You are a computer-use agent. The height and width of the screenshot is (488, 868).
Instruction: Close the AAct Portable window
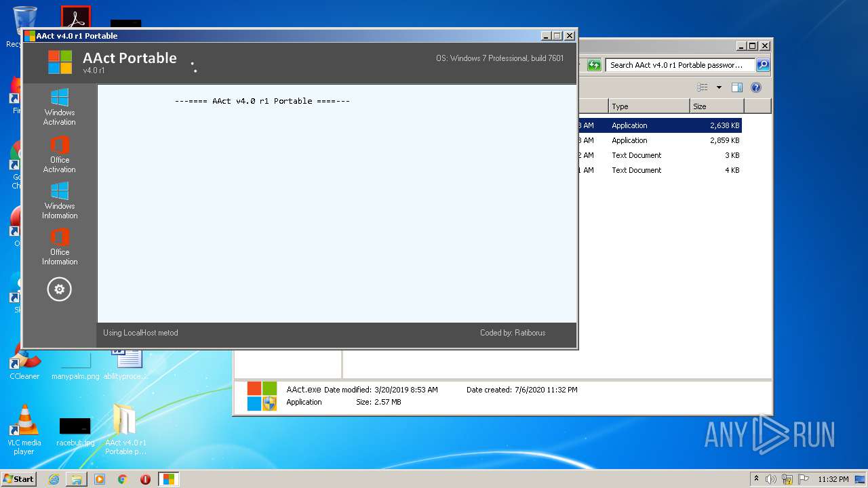[x=570, y=36]
